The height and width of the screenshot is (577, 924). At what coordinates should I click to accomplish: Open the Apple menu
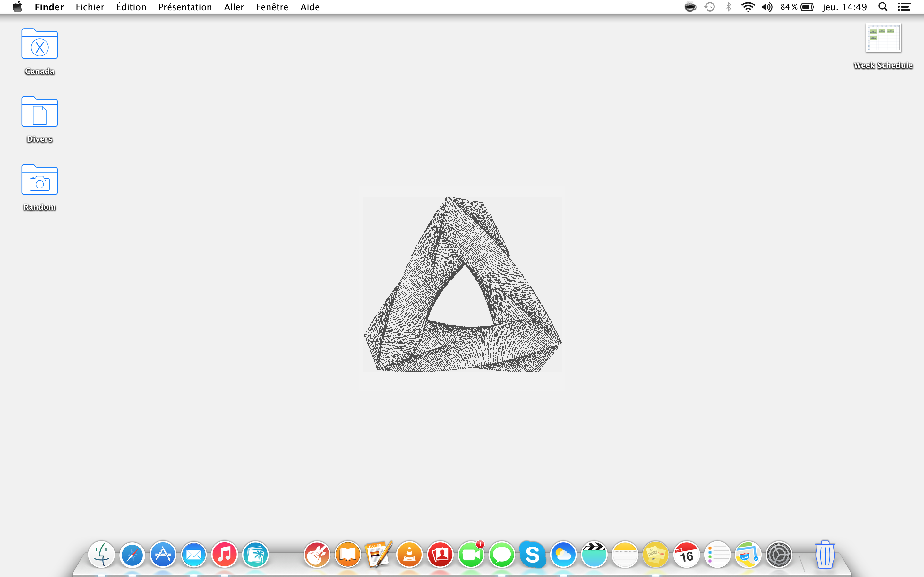(x=18, y=7)
